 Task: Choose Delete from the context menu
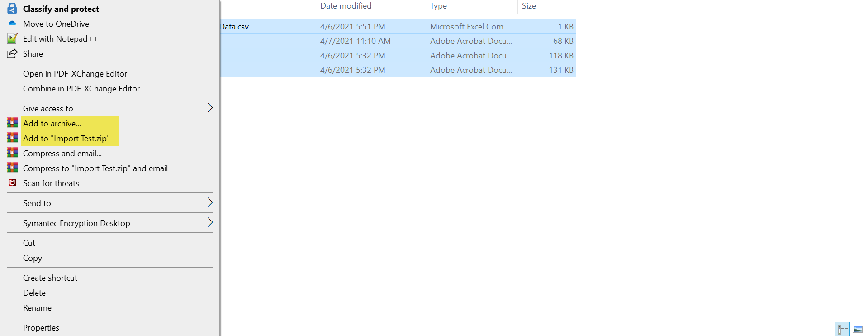tap(34, 293)
